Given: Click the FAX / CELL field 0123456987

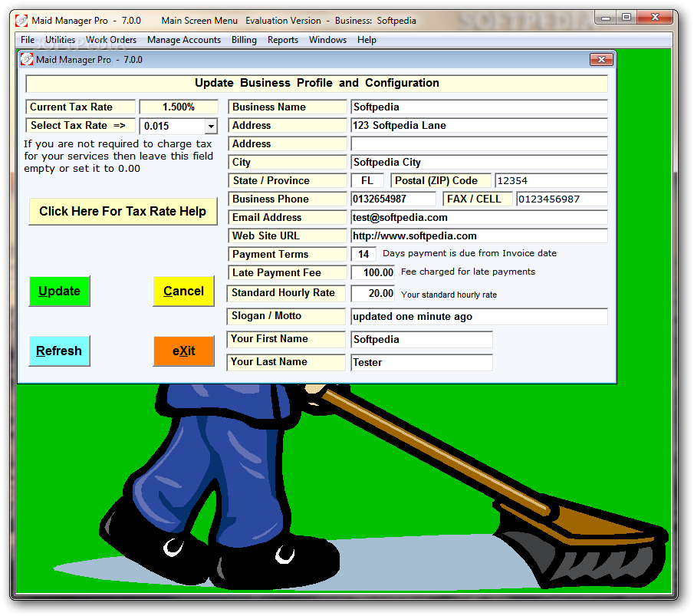Looking at the screenshot, I should click(561, 199).
